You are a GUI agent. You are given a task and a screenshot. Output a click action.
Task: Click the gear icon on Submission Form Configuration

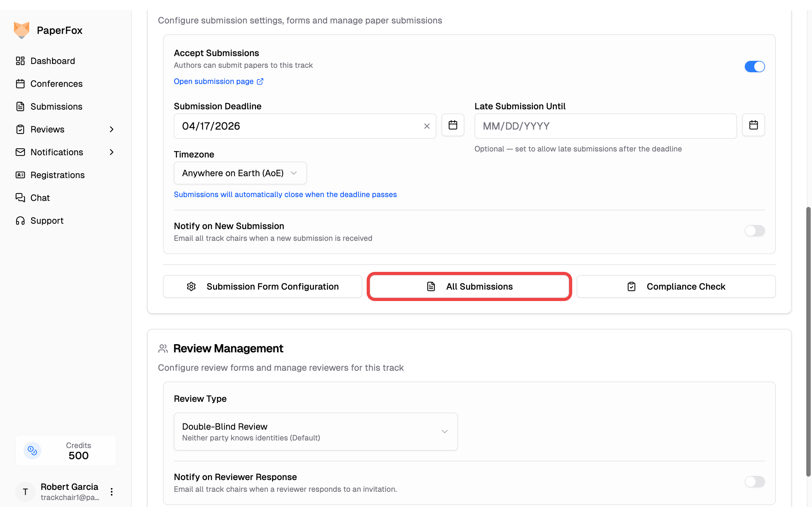pyautogui.click(x=191, y=286)
